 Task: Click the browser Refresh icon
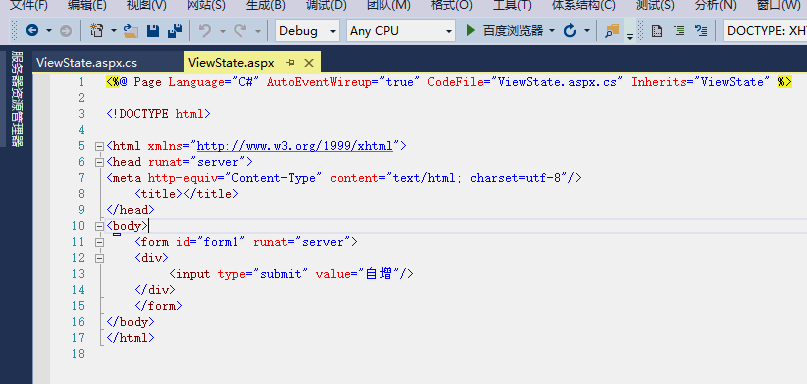(x=570, y=31)
